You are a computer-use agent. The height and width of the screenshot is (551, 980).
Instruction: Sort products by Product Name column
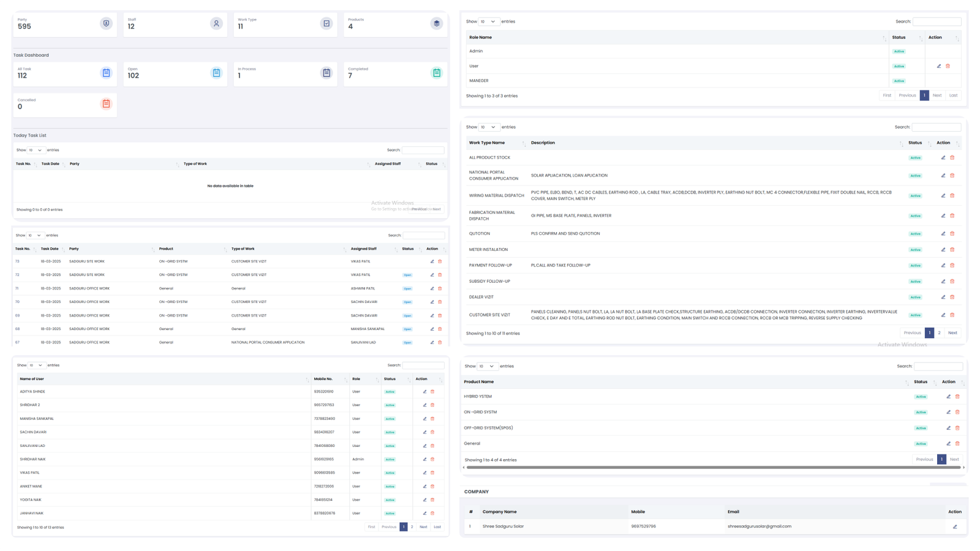[685, 382]
